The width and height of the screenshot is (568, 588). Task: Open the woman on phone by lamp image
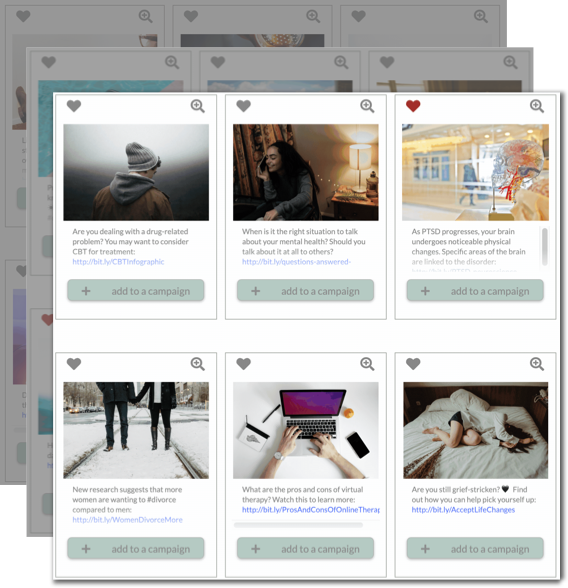coord(306,172)
